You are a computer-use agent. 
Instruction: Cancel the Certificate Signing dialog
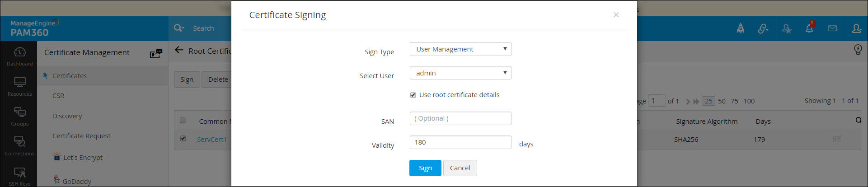point(460,168)
